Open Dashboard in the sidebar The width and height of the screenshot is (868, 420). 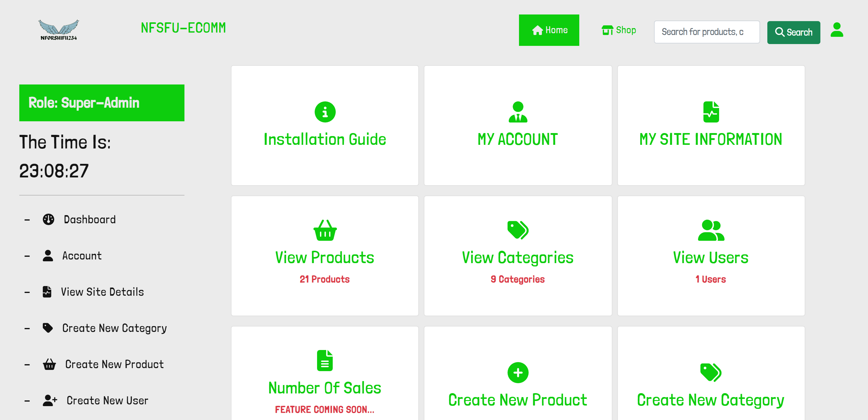click(89, 219)
